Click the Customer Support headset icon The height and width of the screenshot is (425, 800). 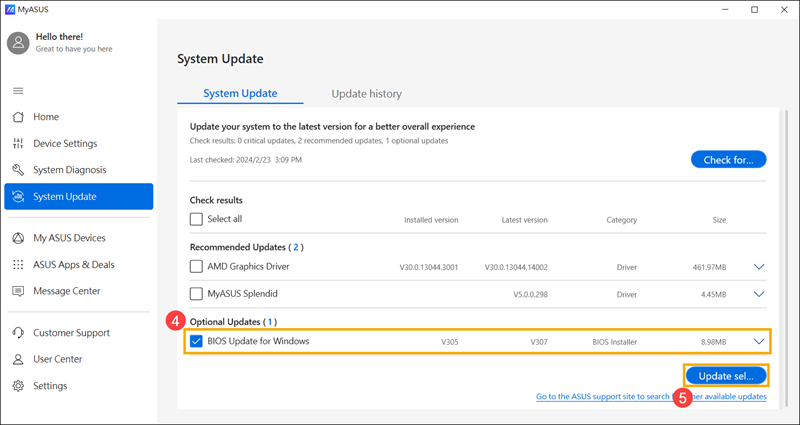click(x=18, y=333)
